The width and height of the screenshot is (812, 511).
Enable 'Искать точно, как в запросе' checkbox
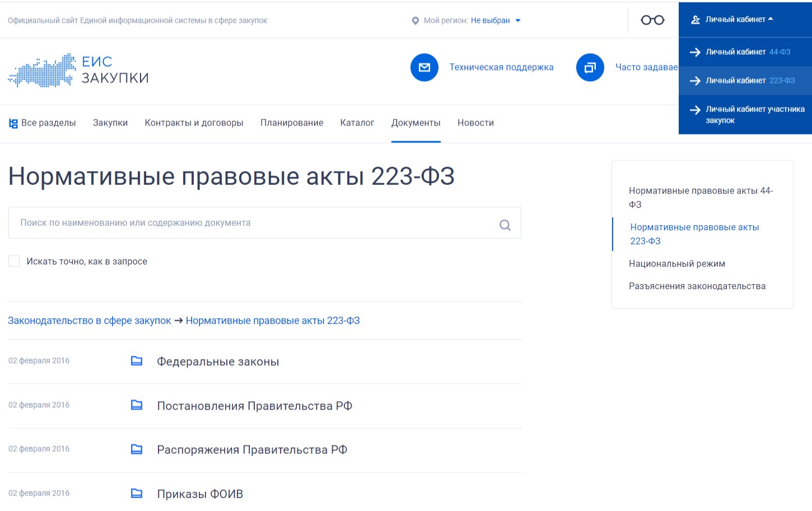pos(14,261)
